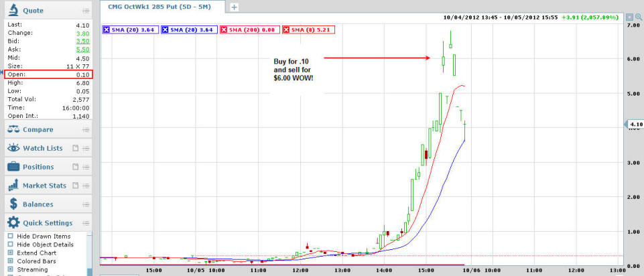Enable Hide Drawn Items checkbox
The width and height of the screenshot is (644, 276).
point(10,236)
